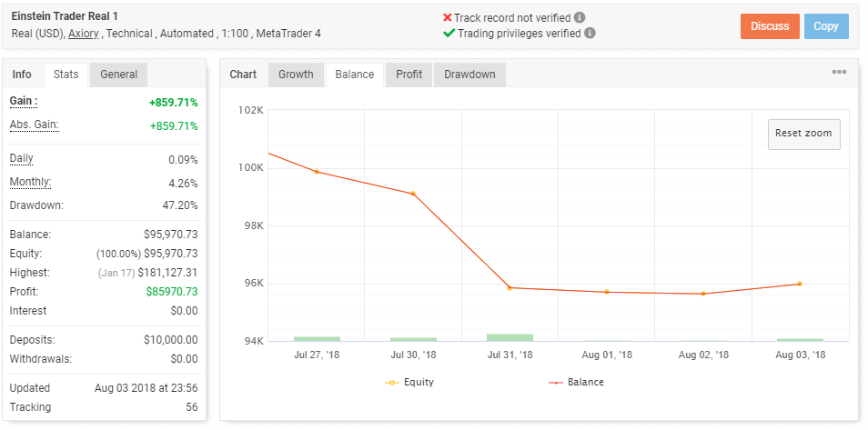Click the Einstein Trader Real 1 title

65,16
